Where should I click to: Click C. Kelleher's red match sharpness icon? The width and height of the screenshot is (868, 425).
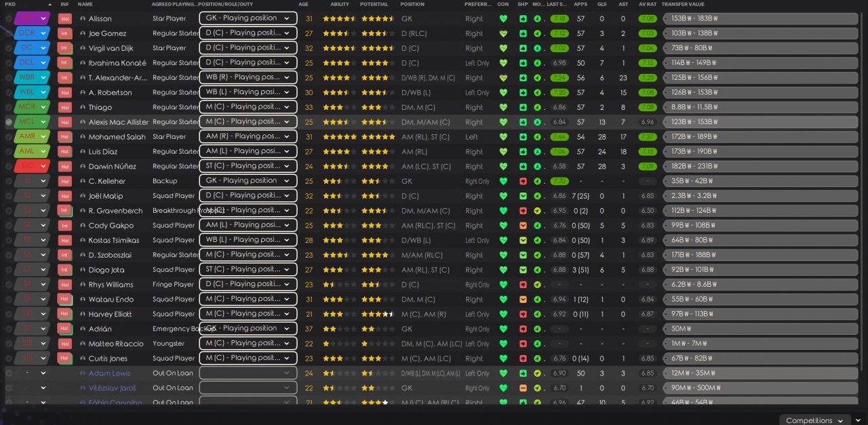[x=523, y=182]
